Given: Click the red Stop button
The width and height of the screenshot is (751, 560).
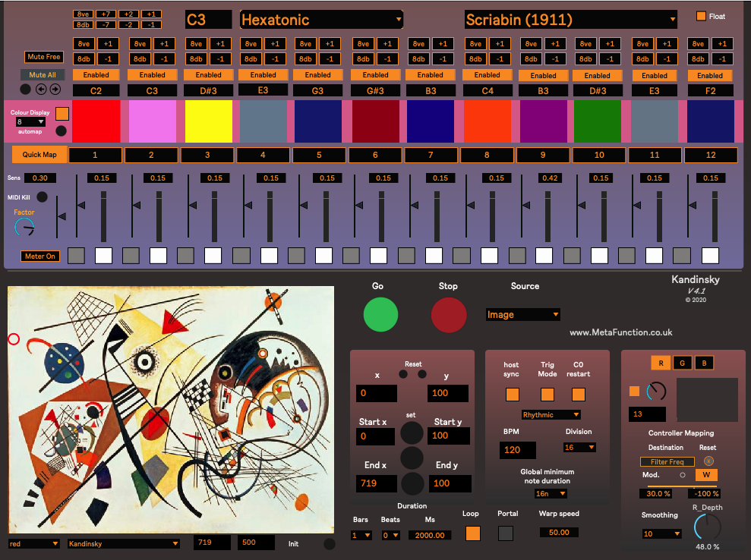Looking at the screenshot, I should pos(449,315).
